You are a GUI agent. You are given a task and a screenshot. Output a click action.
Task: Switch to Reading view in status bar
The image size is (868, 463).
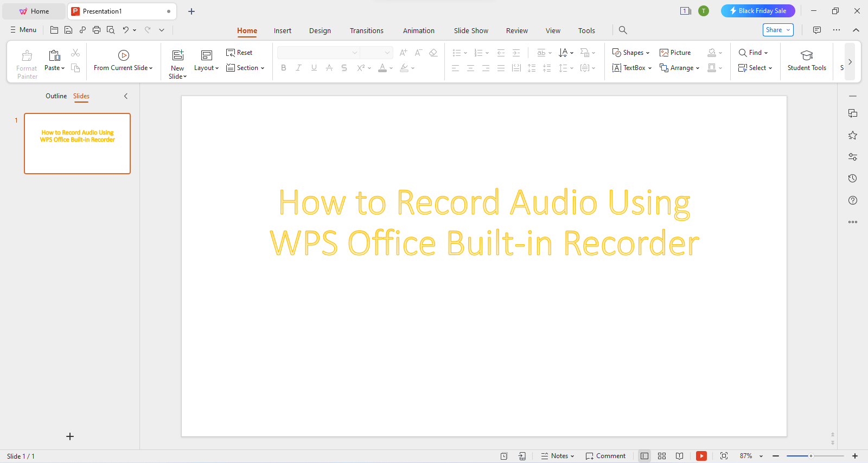pos(679,456)
